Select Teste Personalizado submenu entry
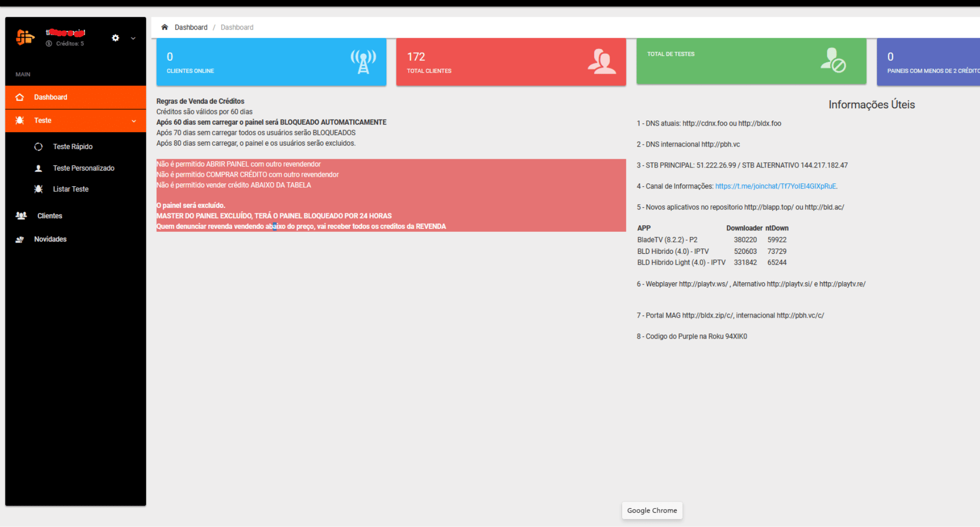The width and height of the screenshot is (980, 527). 83,168
